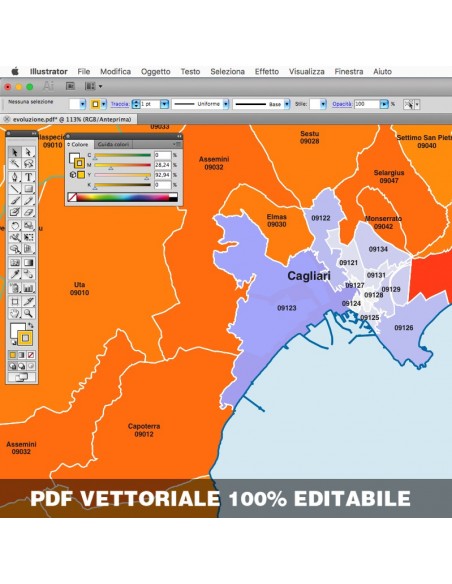Viewport: 452px width, 584px height.
Task: Change screen mode at toolbox bottom
Action: pos(22,378)
